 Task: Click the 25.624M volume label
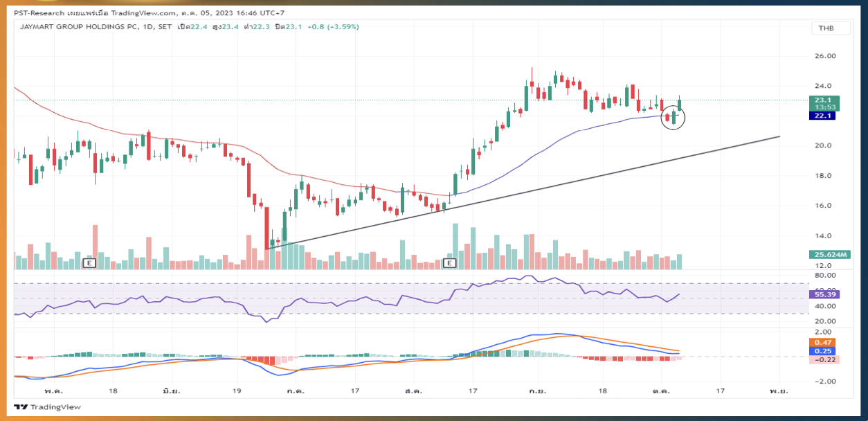[x=831, y=254]
